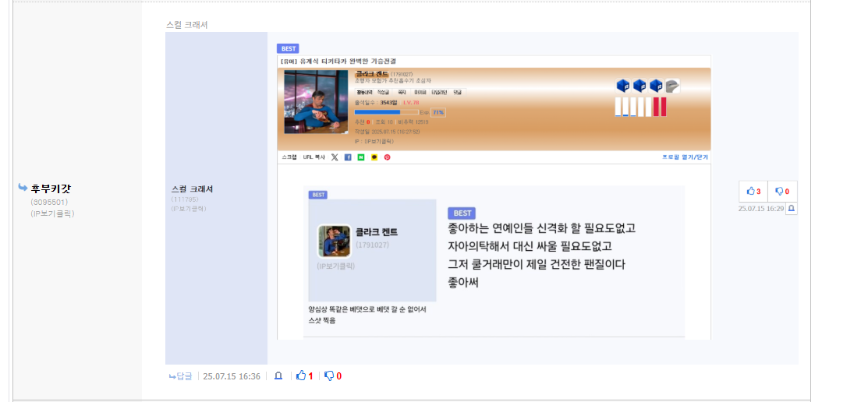The image size is (868, 402).
Task: Click the thumbs-down icon beside the 3 likes
Action: pyautogui.click(x=782, y=192)
